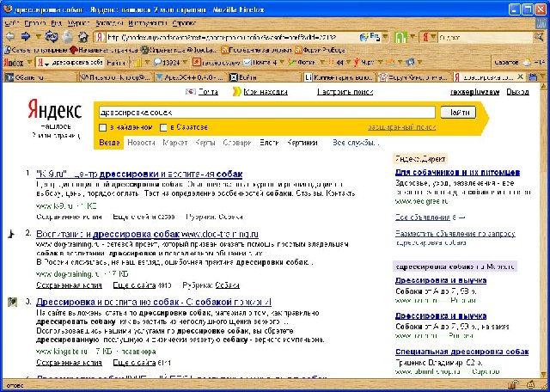Image resolution: width=550 pixels, height=392 pixels.
Task: Expand the dropdown after signal bars icon
Action: (147, 63)
